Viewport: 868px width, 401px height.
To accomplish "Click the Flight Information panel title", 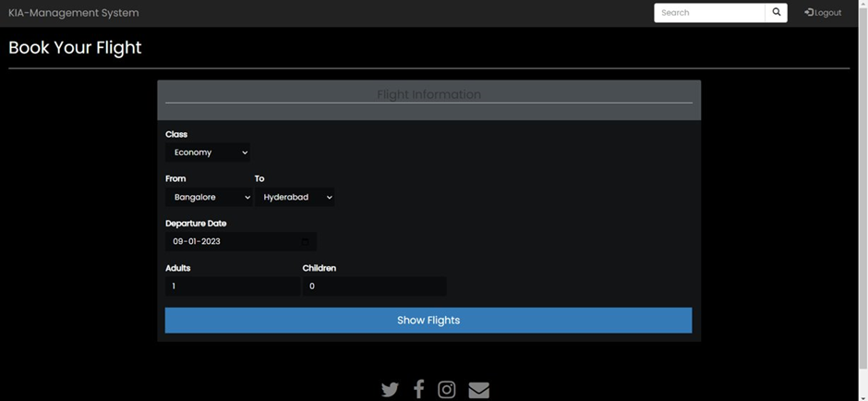I will (x=429, y=95).
